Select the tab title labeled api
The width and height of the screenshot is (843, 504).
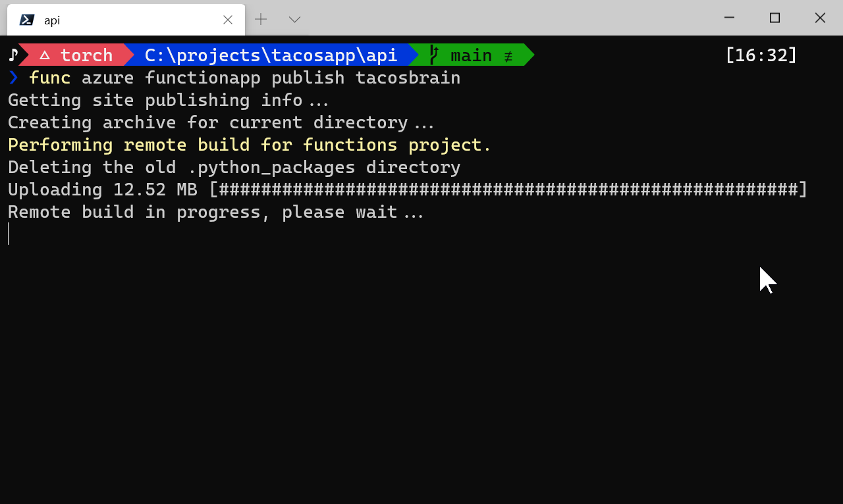click(x=51, y=20)
